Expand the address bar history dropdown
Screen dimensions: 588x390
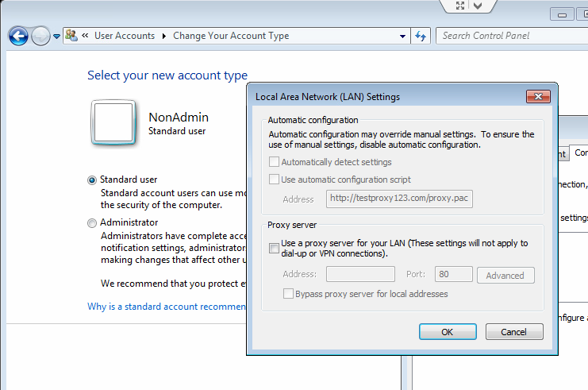[x=403, y=36]
